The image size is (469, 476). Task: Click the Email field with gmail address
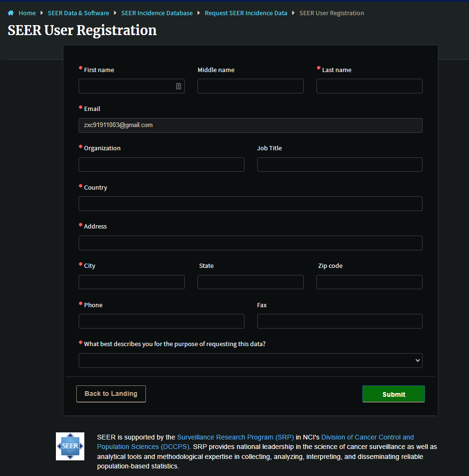tap(251, 125)
